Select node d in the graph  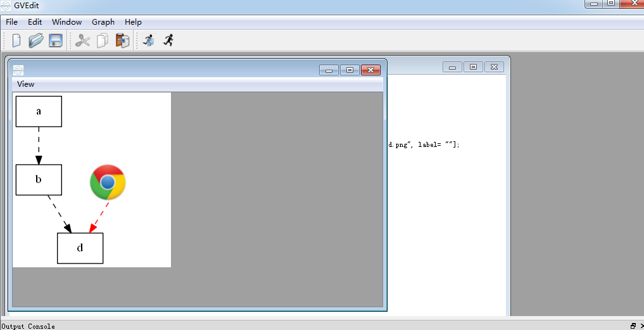tap(80, 248)
